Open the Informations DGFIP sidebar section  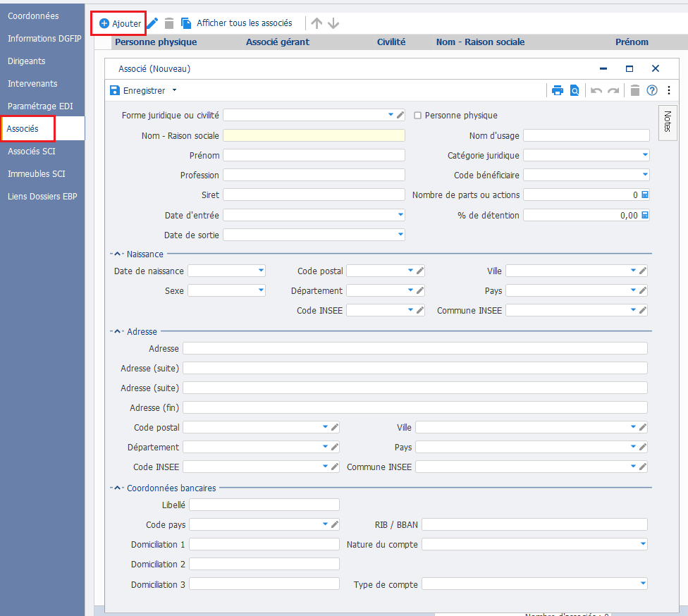[44, 39]
